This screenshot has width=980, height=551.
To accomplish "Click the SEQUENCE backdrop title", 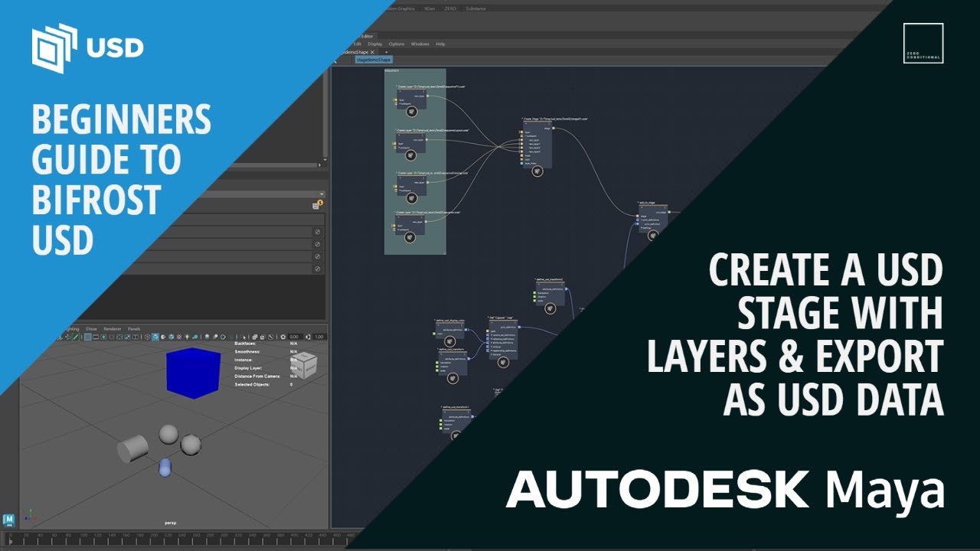I will click(393, 70).
